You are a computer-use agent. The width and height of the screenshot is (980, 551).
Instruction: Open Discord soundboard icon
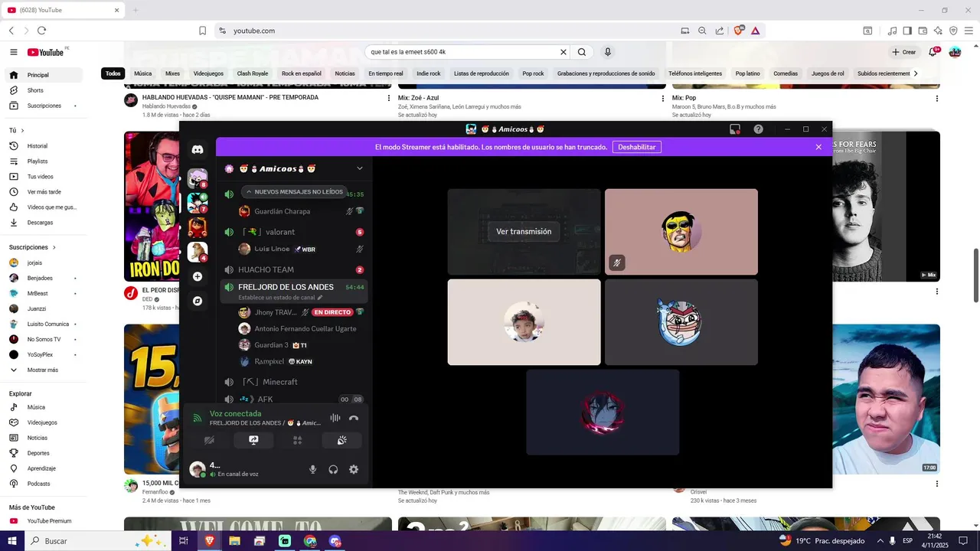[x=341, y=440]
